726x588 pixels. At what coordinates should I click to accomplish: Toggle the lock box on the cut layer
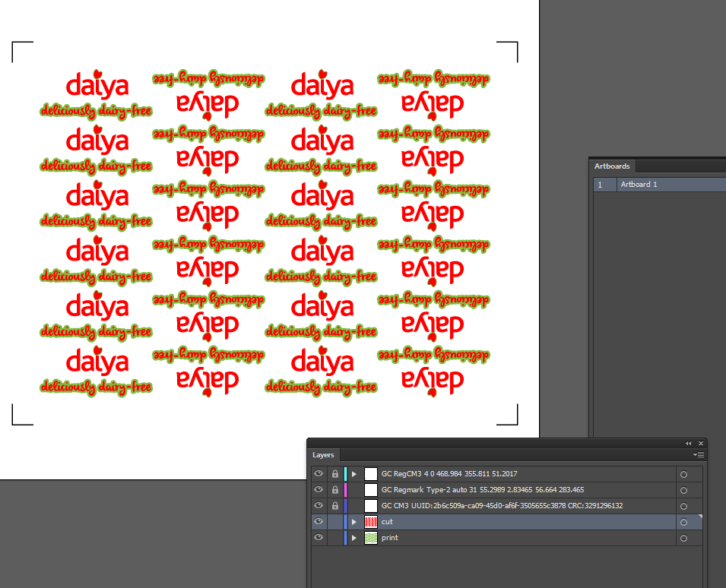tap(334, 522)
